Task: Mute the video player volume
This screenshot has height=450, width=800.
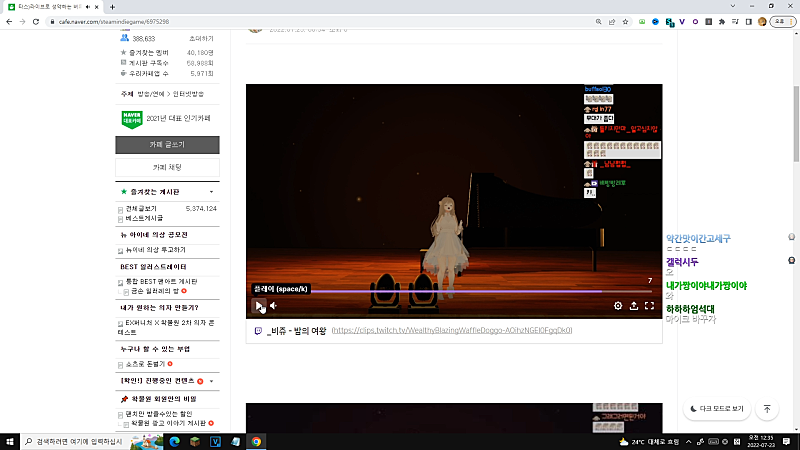Action: click(x=273, y=306)
